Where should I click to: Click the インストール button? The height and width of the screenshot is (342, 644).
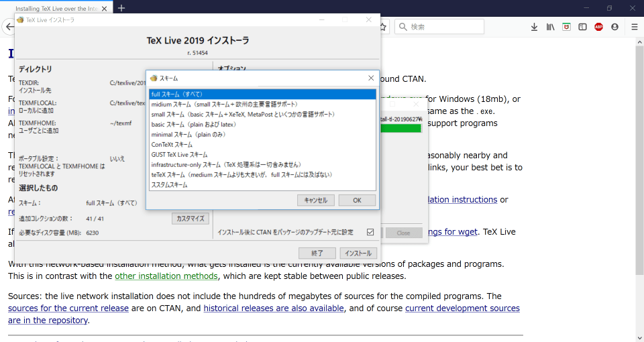358,253
